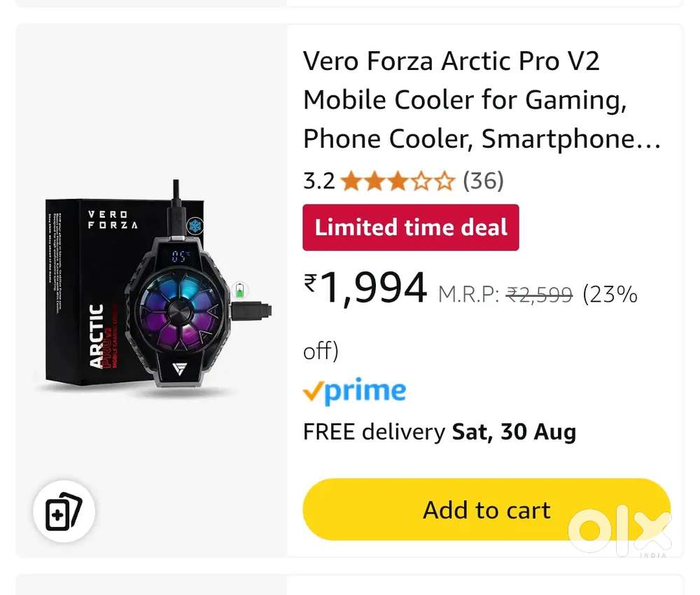Click the Limited time deal badge
Viewport: 700px width, 595px height.
(x=411, y=227)
